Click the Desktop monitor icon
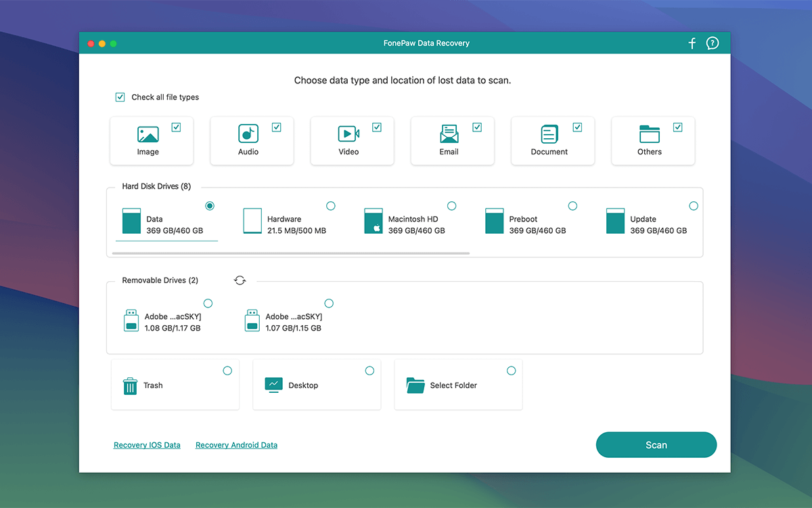Viewport: 812px width, 508px height. [273, 385]
